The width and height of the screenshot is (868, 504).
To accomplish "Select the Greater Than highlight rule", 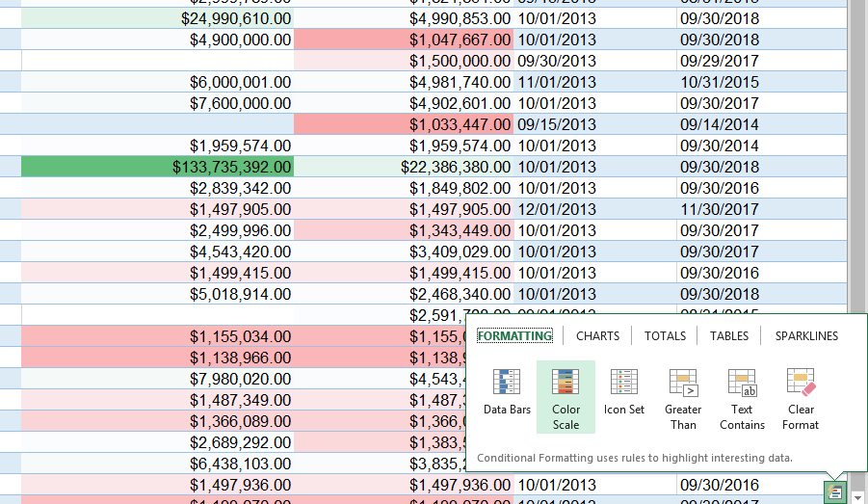I will click(x=683, y=396).
